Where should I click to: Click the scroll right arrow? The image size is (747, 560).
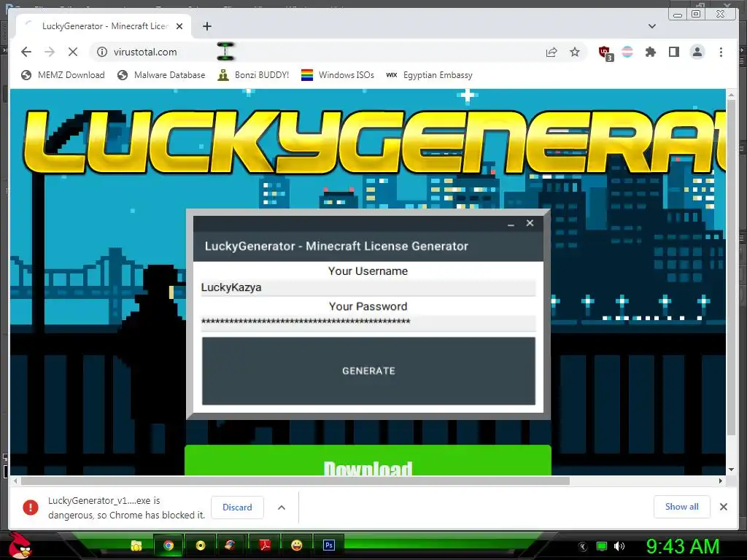point(720,481)
